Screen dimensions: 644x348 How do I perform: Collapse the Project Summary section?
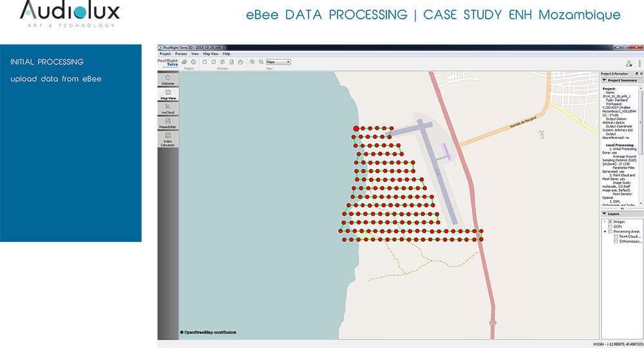(604, 80)
